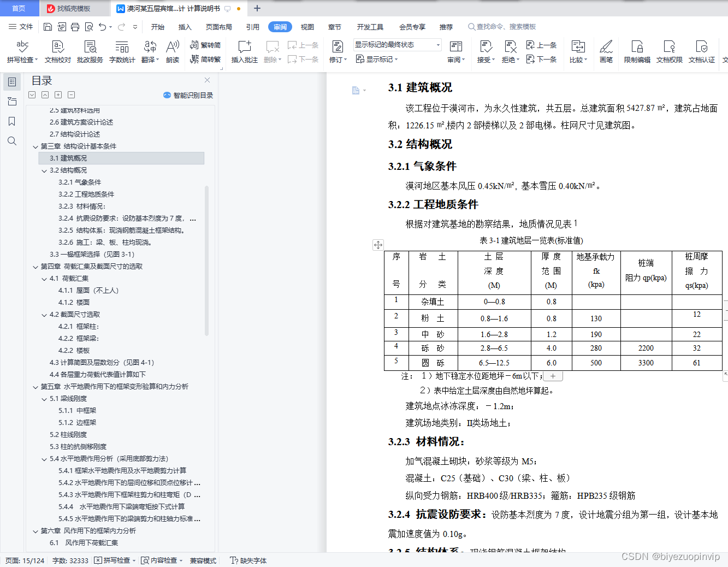Image resolution: width=728 pixels, height=567 pixels.
Task: Open 显示标记 dropdown
Action: point(377,59)
